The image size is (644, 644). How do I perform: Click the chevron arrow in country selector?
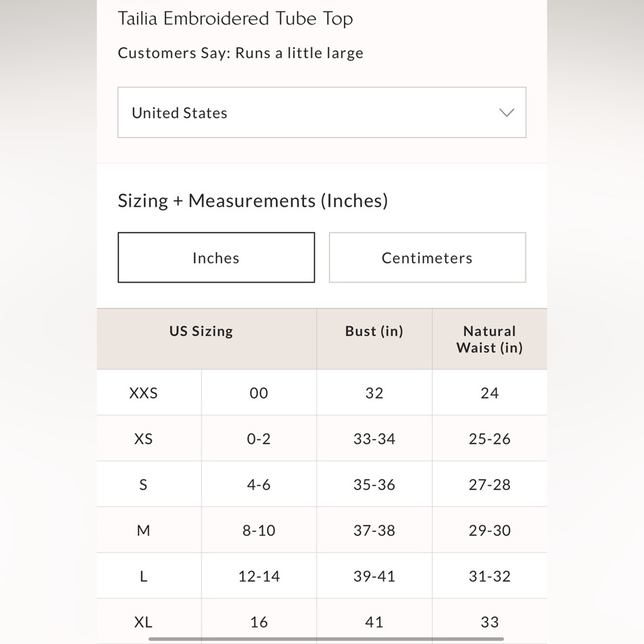(506, 113)
